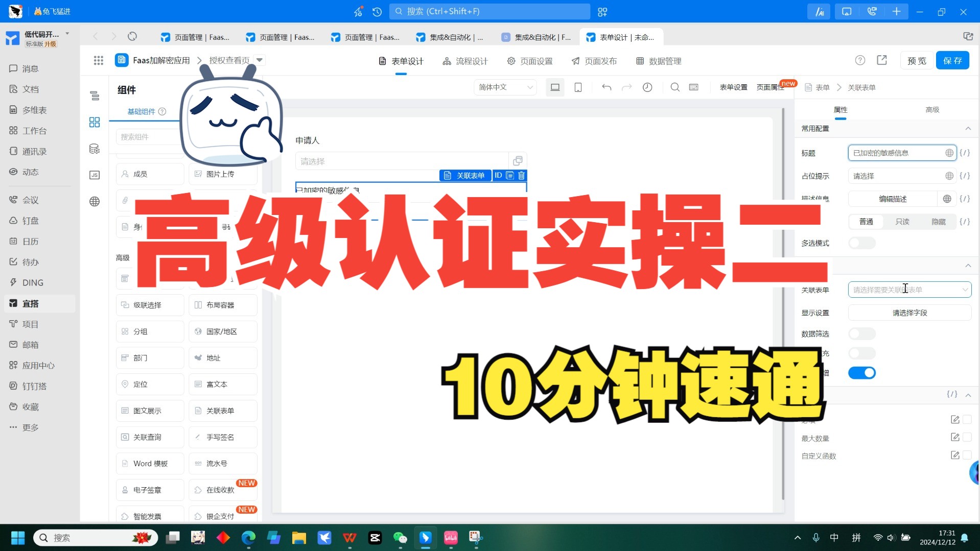Click the 预览 button
The image size is (980, 551).
pos(917,60)
